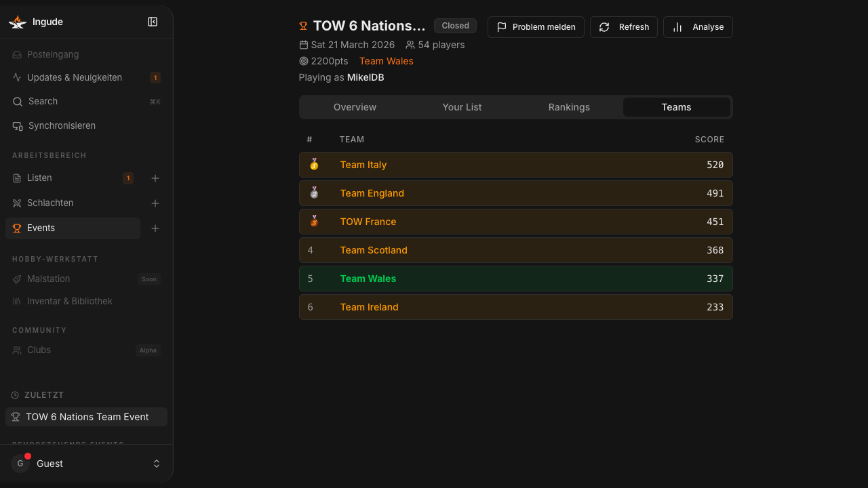This screenshot has height=488, width=868.
Task: Click Listen count badge 1
Action: pos(128,178)
